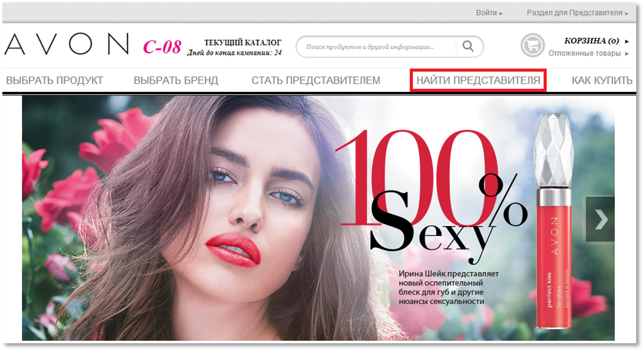Open Отложенные товары saved items
This screenshot has height=351, width=644.
[588, 53]
